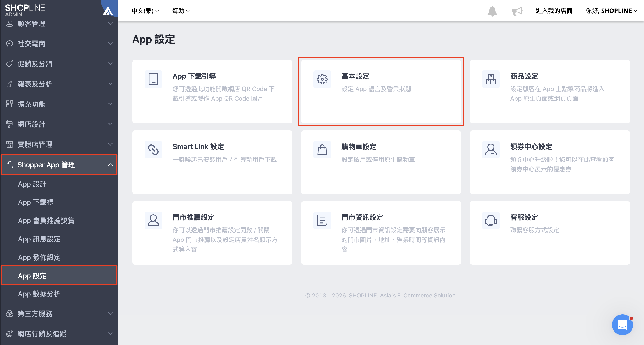This screenshot has height=345, width=644.
Task: Click the App 設定 page heading
Action: tap(154, 39)
